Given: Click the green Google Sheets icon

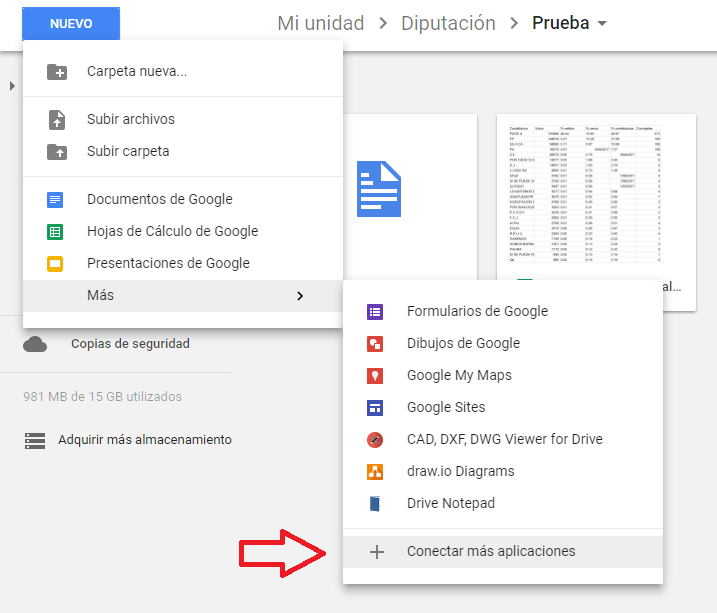Looking at the screenshot, I should pos(55,232).
